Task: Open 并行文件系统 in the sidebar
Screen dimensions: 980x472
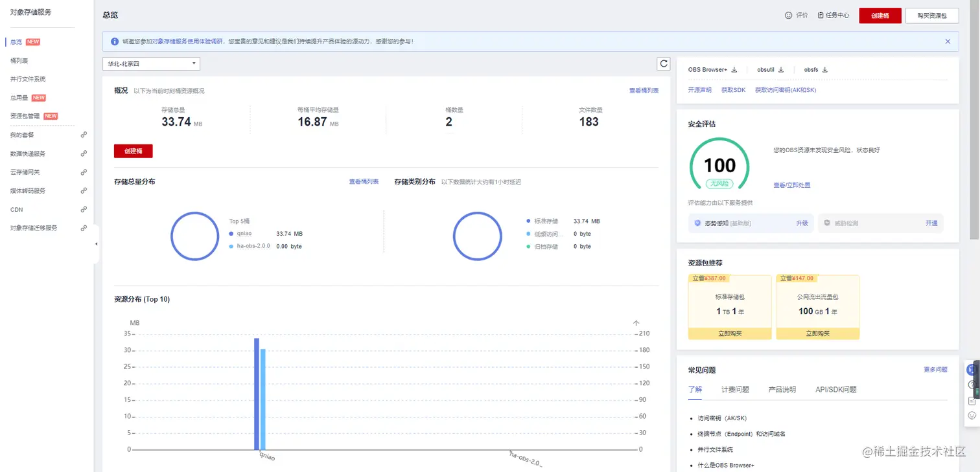Action: tap(28, 79)
